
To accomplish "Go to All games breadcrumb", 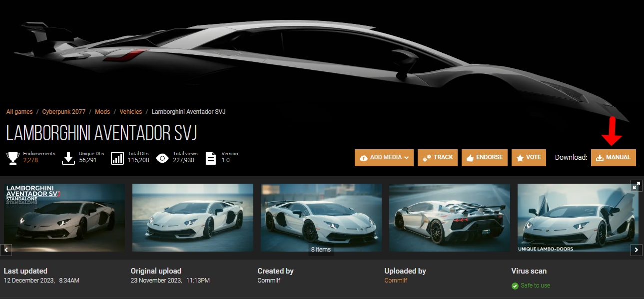I will pyautogui.click(x=19, y=112).
